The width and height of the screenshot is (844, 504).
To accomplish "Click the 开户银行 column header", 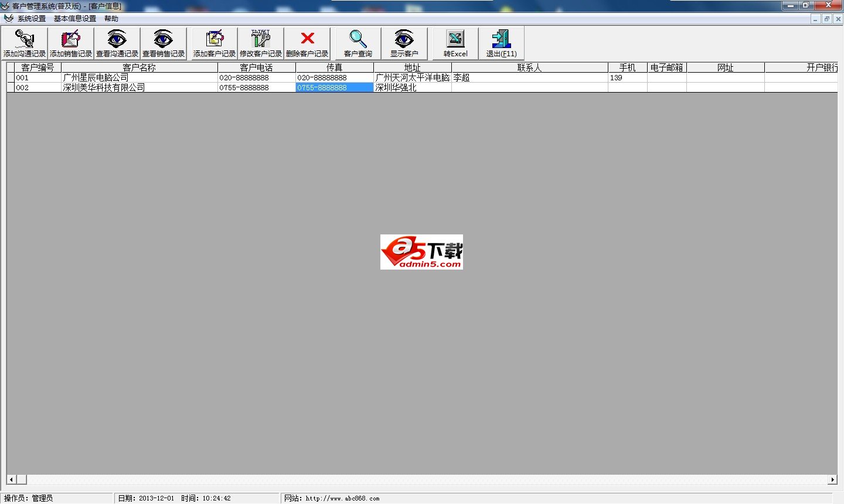I will [x=801, y=67].
